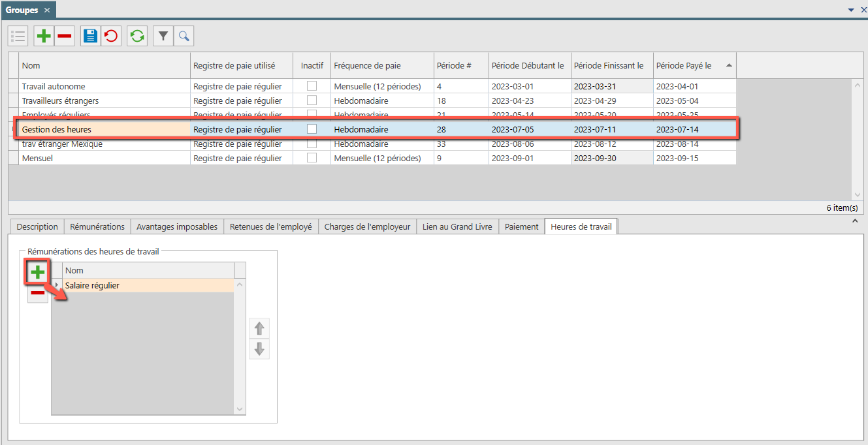Viewport: 868px width, 445px height.
Task: Open the Lien au Grand Livre tab
Action: pyautogui.click(x=458, y=226)
